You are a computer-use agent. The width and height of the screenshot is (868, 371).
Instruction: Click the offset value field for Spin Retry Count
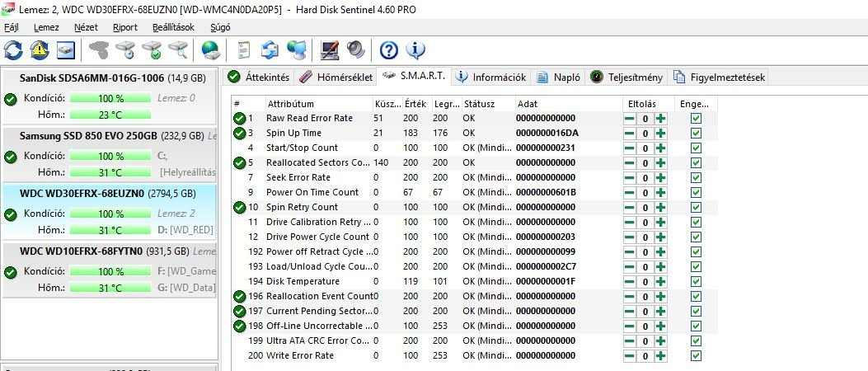pyautogui.click(x=645, y=207)
